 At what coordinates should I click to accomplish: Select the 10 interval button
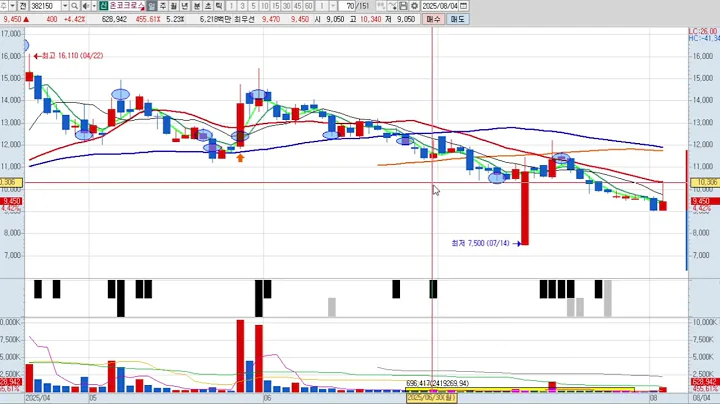pyautogui.click(x=264, y=6)
